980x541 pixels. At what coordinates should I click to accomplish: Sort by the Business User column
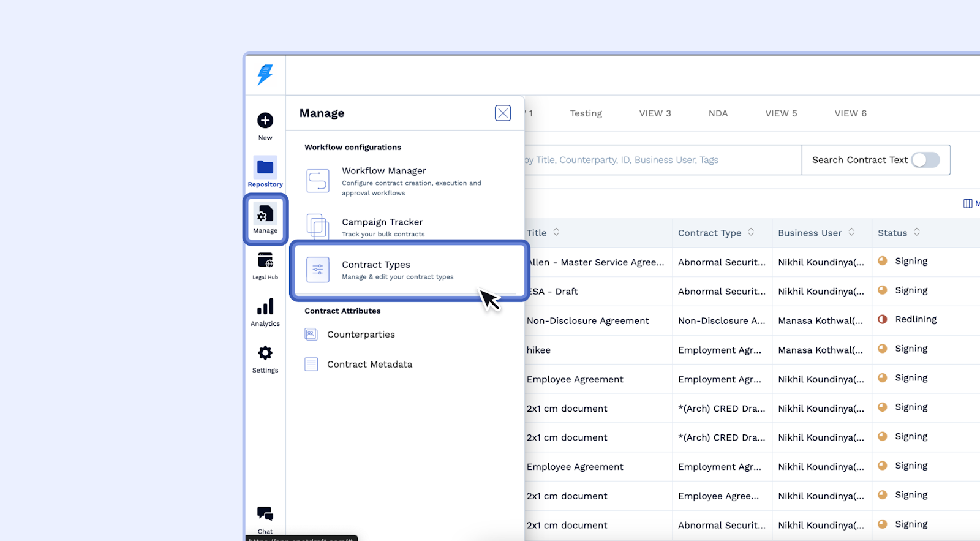851,232
